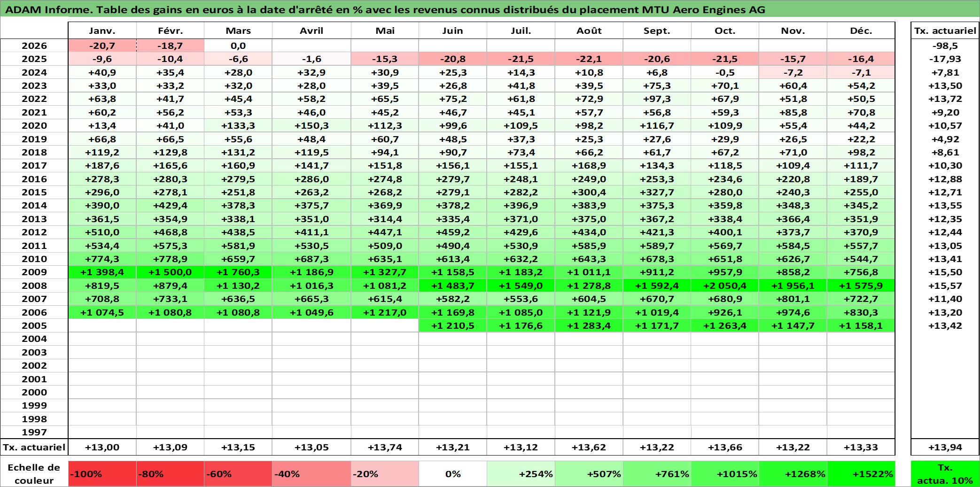Screen dimensions: 980x487
Task: Select the 'Tx. actuariel' bottom row label
Action: point(34,447)
